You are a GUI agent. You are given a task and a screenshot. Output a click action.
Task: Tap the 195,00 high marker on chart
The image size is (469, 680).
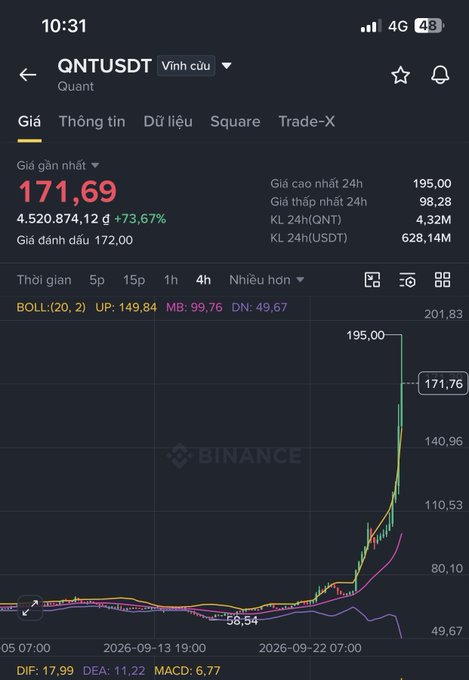pos(365,335)
